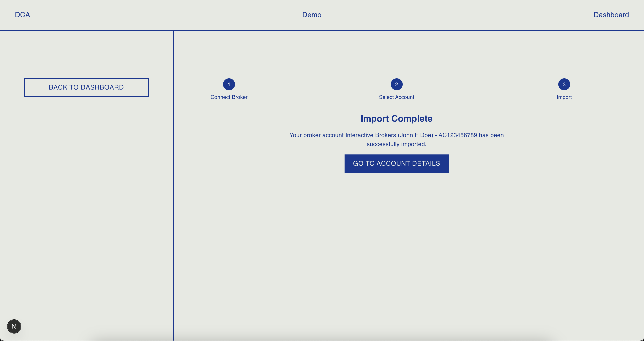The image size is (644, 341).
Task: Open the Demo navigation link
Action: coord(312,15)
